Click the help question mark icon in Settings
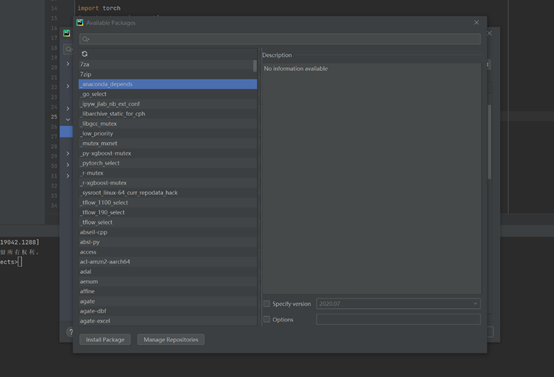The image size is (554, 377). coord(70,332)
